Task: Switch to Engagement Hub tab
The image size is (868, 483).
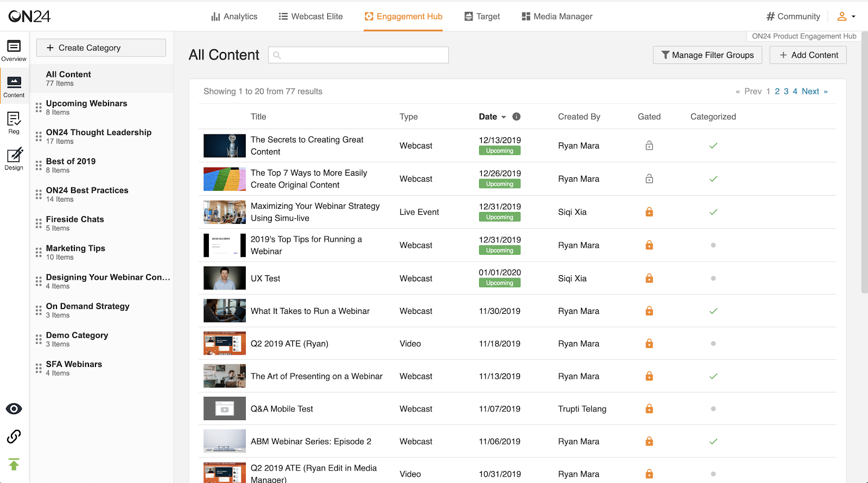Action: [403, 16]
